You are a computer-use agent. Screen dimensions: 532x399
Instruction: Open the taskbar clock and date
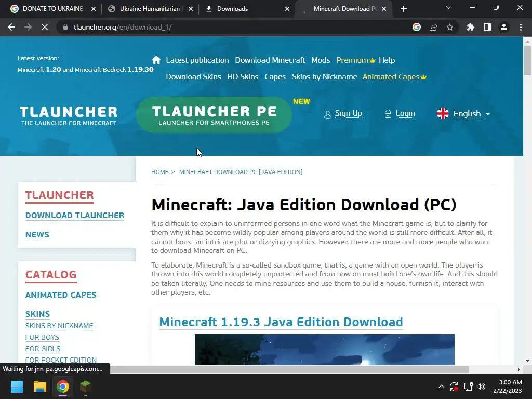pyautogui.click(x=507, y=387)
